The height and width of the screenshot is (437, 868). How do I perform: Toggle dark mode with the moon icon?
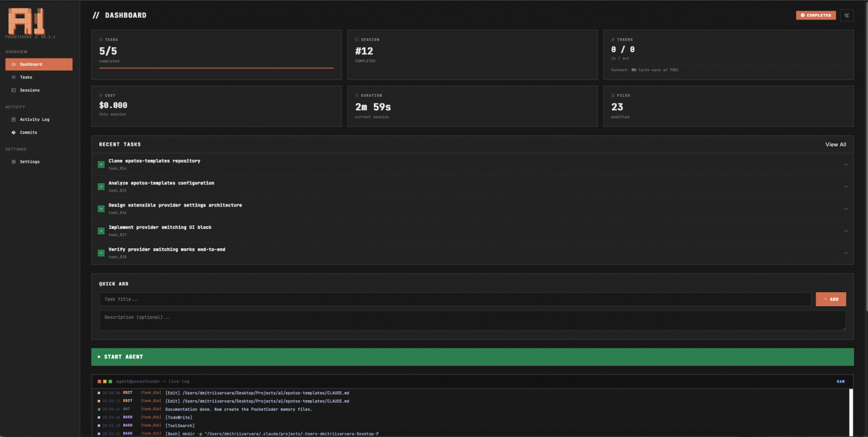click(x=846, y=16)
